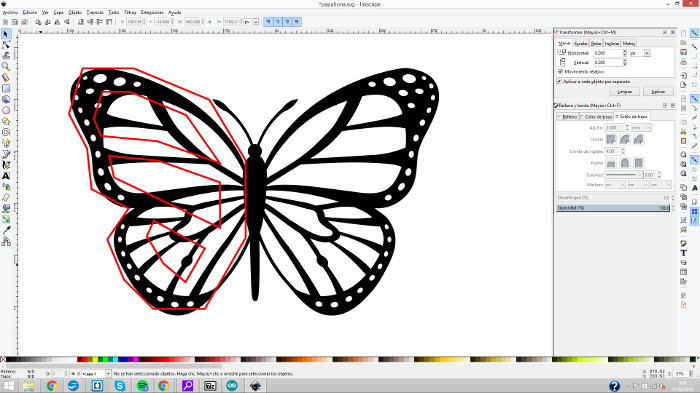Select the Color dropper tool
The image size is (700, 393).
tap(6, 230)
